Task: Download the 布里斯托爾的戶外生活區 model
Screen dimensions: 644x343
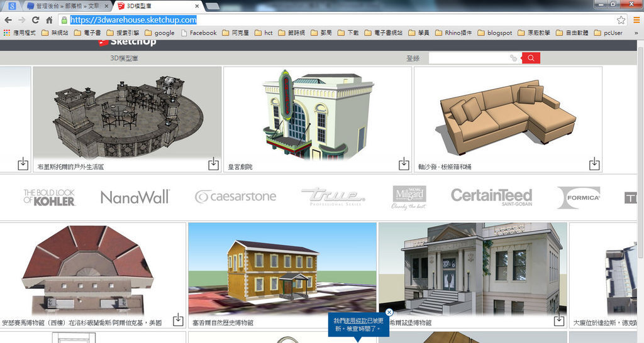Action: [x=213, y=164]
